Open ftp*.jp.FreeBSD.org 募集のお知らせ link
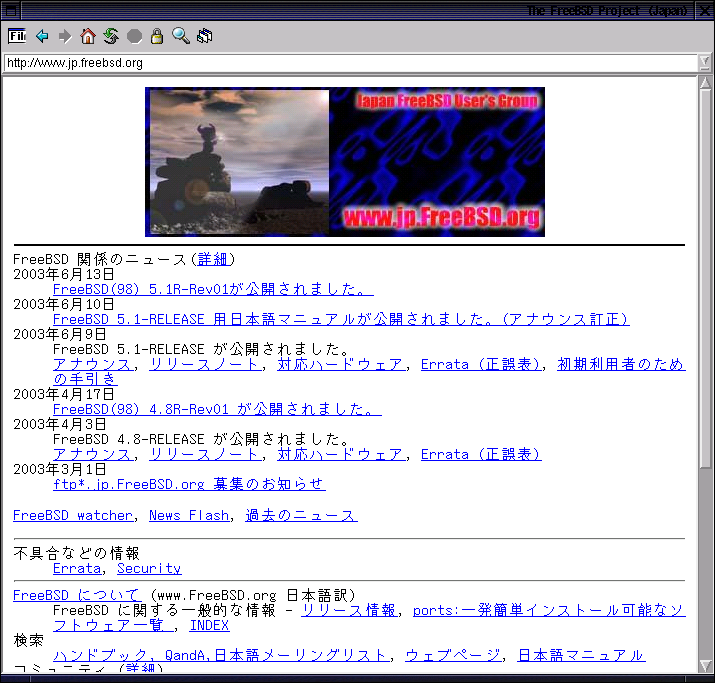Viewport: 715px width, 683px height. tap(189, 484)
